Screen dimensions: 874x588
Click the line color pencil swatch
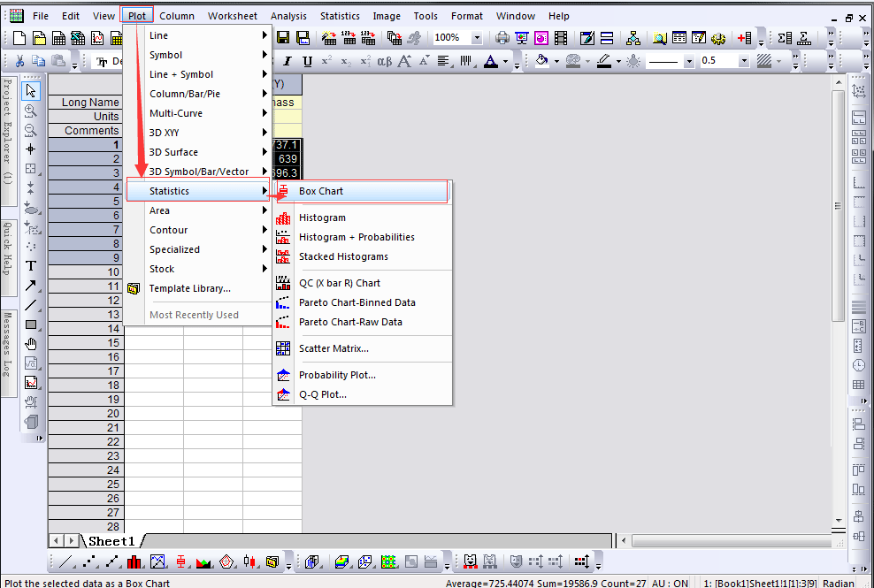604,61
